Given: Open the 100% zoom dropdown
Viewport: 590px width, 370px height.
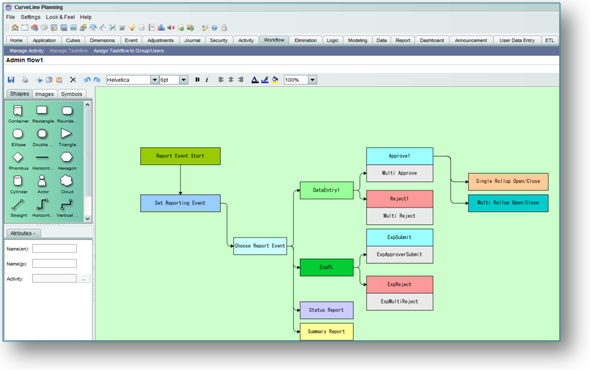Looking at the screenshot, I should (x=312, y=80).
